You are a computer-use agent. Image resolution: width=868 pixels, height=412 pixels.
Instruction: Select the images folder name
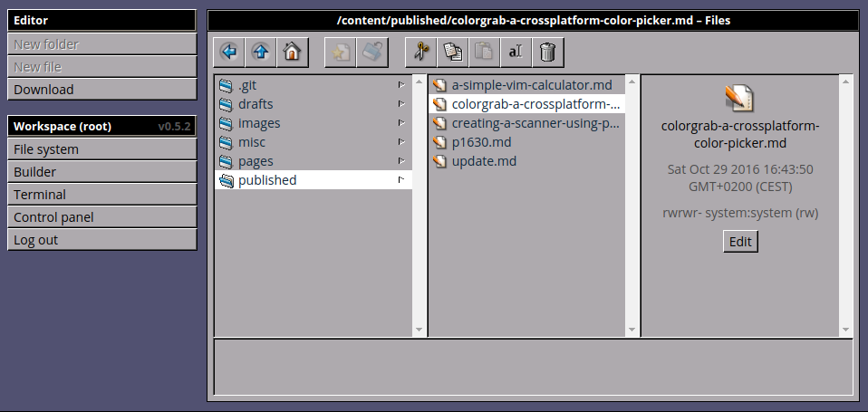tap(259, 123)
